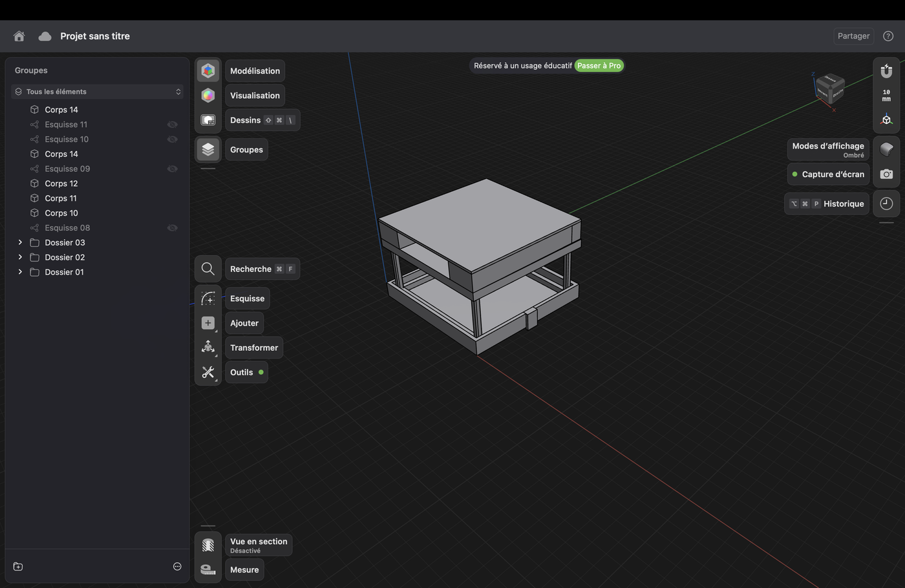This screenshot has width=905, height=588.
Task: Click the Recherche magnifier icon
Action: tap(208, 269)
